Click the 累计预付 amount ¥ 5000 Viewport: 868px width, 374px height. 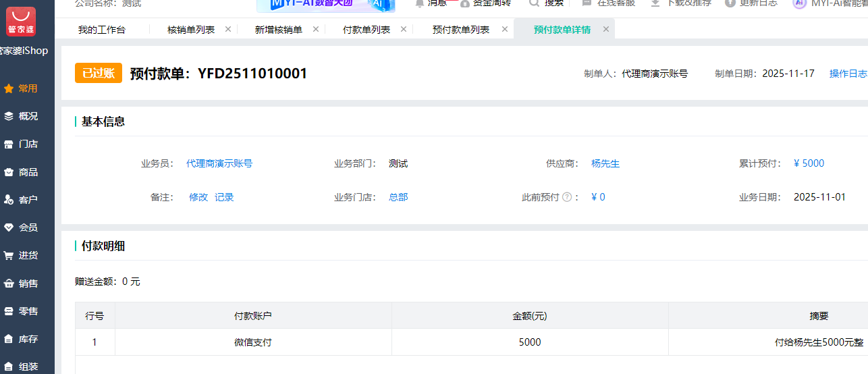point(809,163)
